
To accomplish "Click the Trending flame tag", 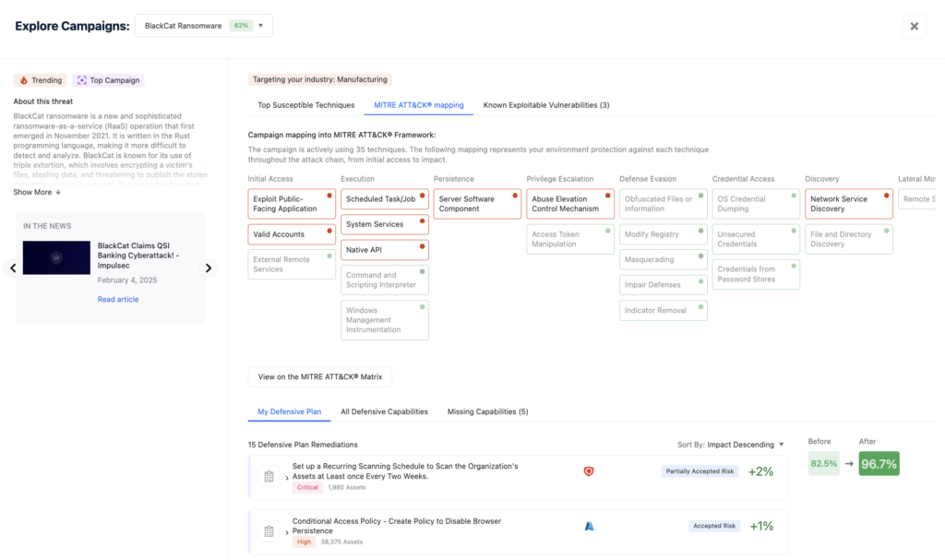I will click(x=41, y=80).
